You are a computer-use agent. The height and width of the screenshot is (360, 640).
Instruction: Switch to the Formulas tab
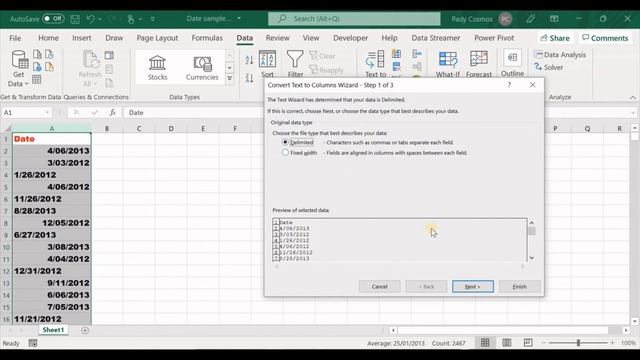point(207,38)
